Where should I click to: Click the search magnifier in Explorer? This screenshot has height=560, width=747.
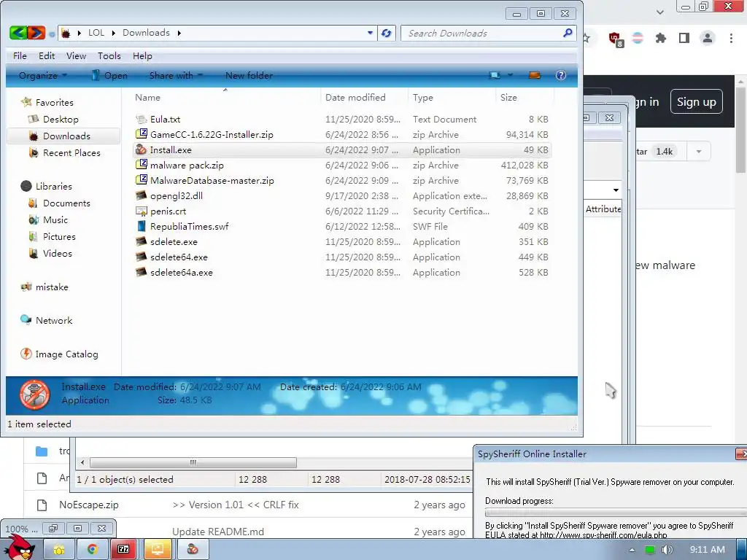(x=568, y=33)
